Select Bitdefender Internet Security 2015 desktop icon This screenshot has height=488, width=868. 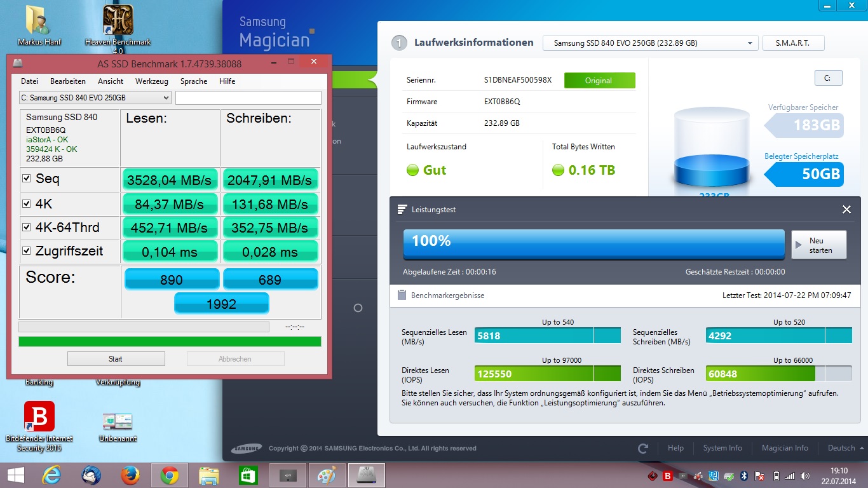(39, 426)
